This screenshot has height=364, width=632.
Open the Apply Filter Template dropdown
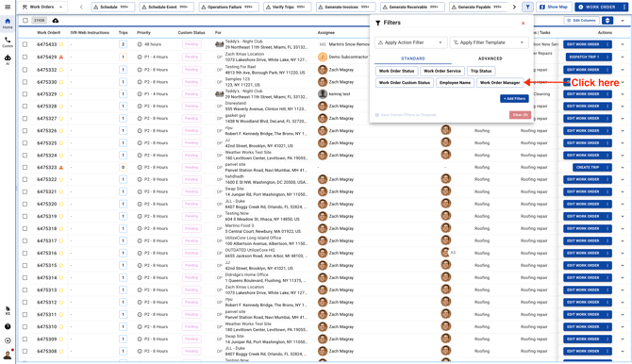[489, 42]
